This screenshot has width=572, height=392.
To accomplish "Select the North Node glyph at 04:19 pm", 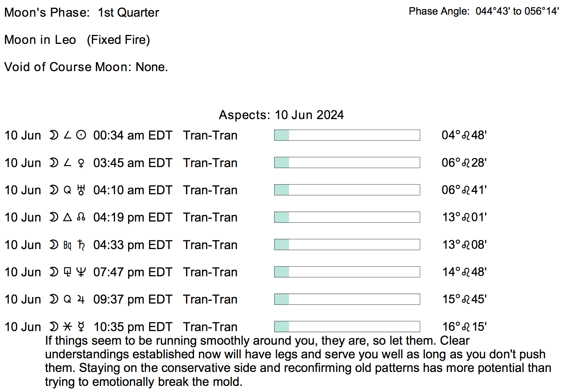I will (81, 217).
